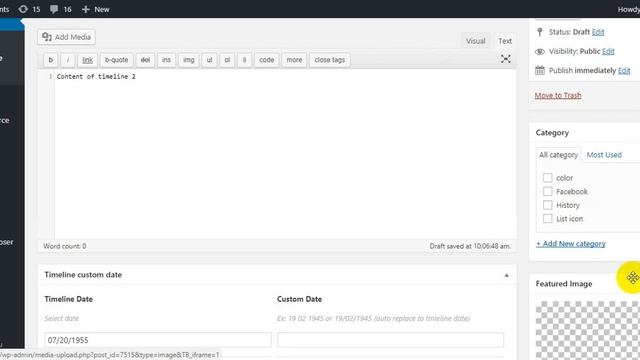Click the Featured Image panel heading

coord(564,284)
